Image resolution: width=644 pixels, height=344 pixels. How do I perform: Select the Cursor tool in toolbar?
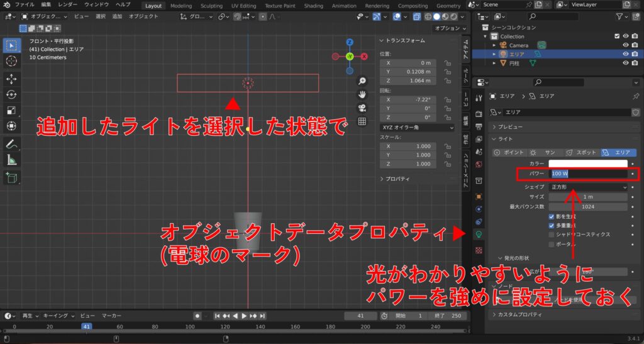(x=11, y=61)
